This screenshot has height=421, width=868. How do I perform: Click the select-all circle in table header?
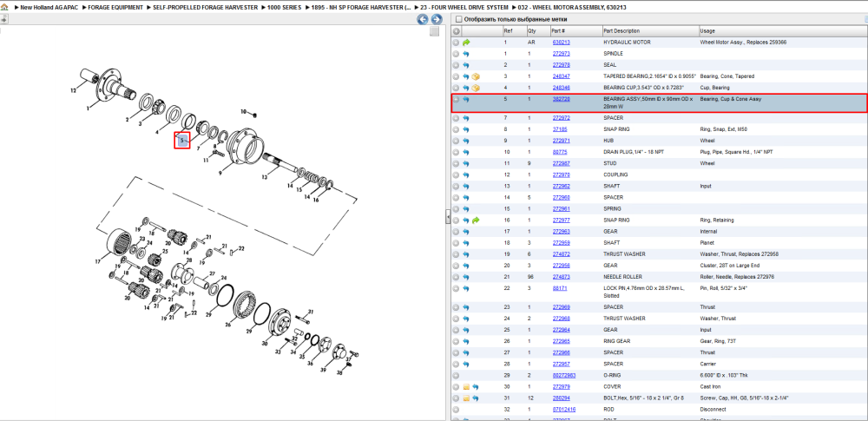click(457, 31)
